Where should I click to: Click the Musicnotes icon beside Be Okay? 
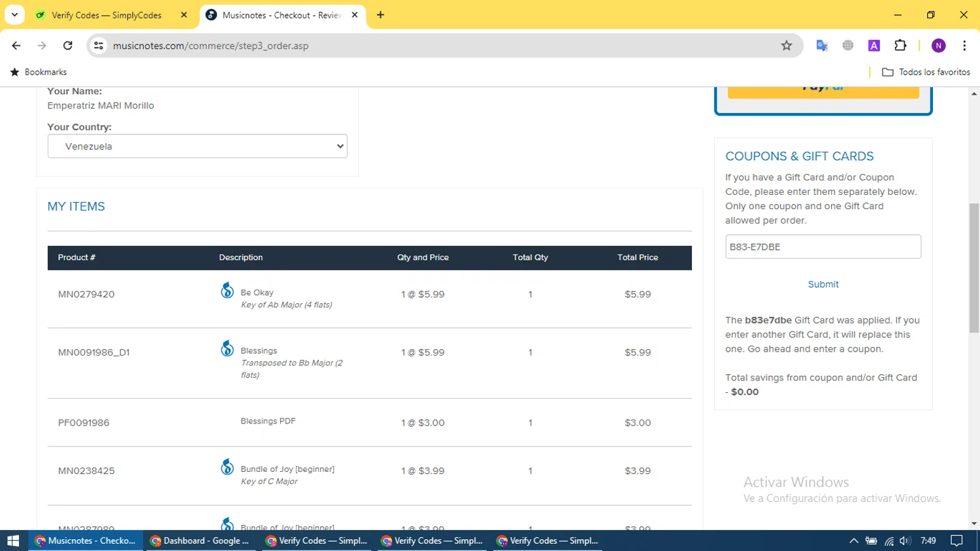(x=227, y=291)
